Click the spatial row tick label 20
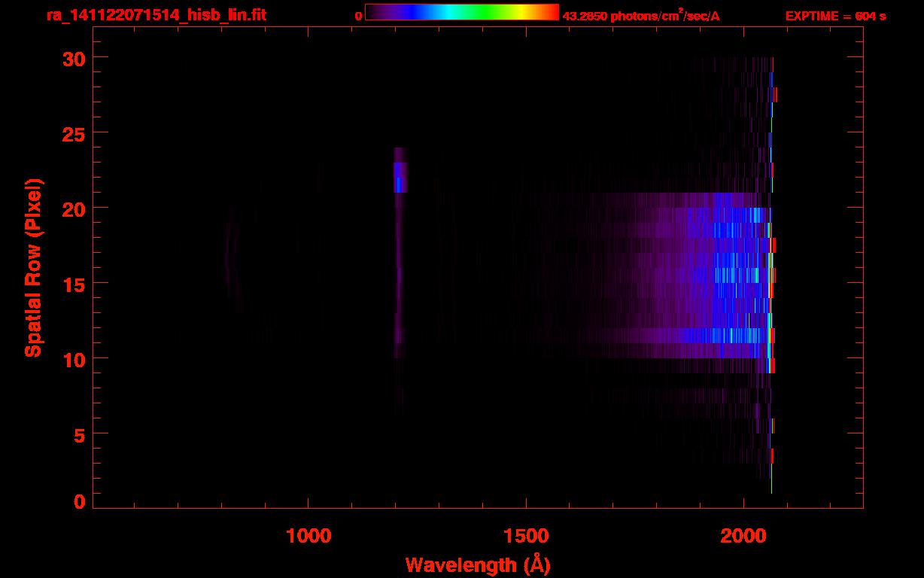 point(74,208)
